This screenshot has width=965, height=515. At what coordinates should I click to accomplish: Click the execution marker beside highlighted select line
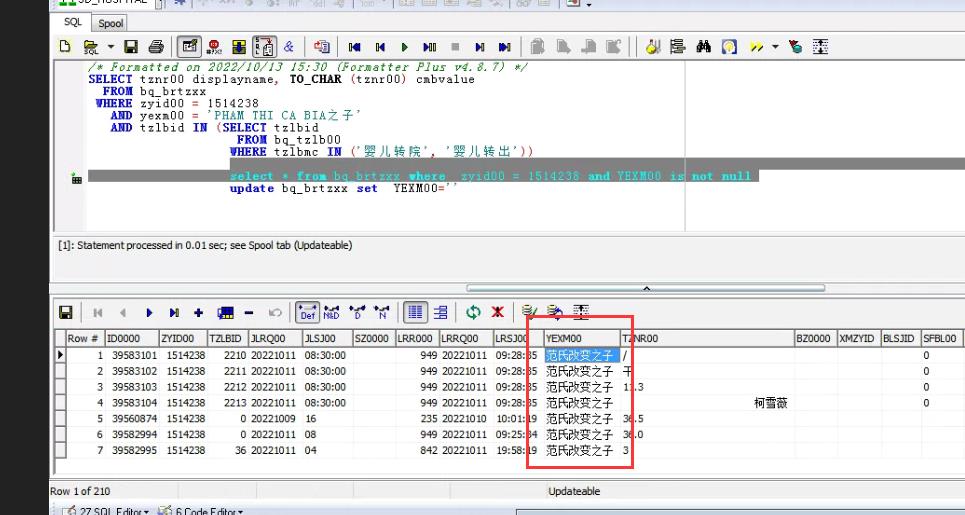(x=77, y=178)
